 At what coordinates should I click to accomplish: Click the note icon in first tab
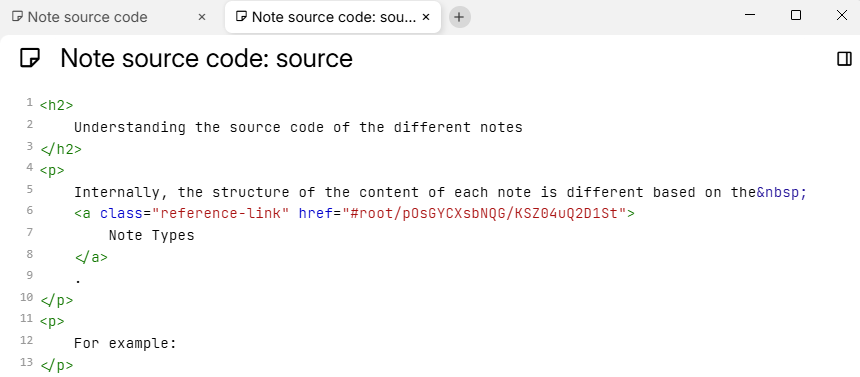click(x=18, y=16)
